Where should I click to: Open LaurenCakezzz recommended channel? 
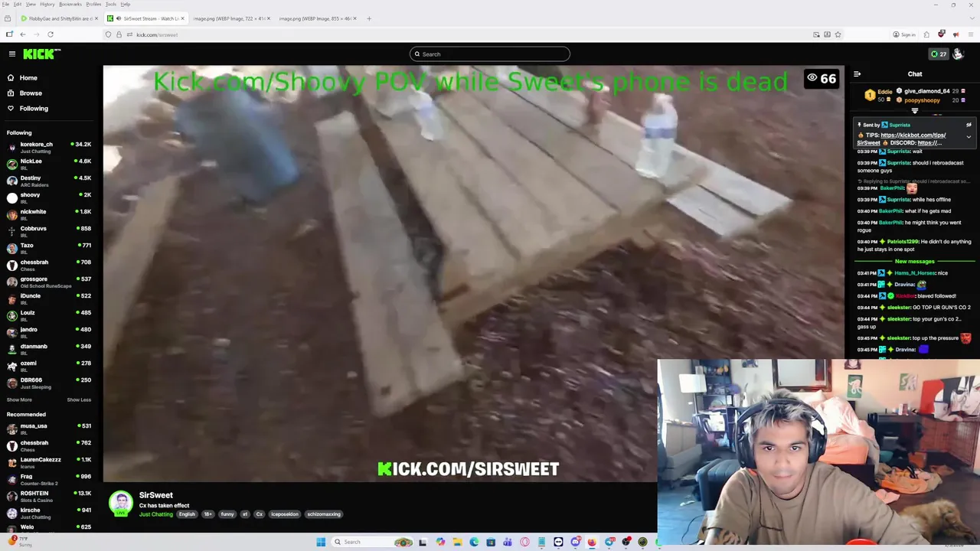coord(49,462)
